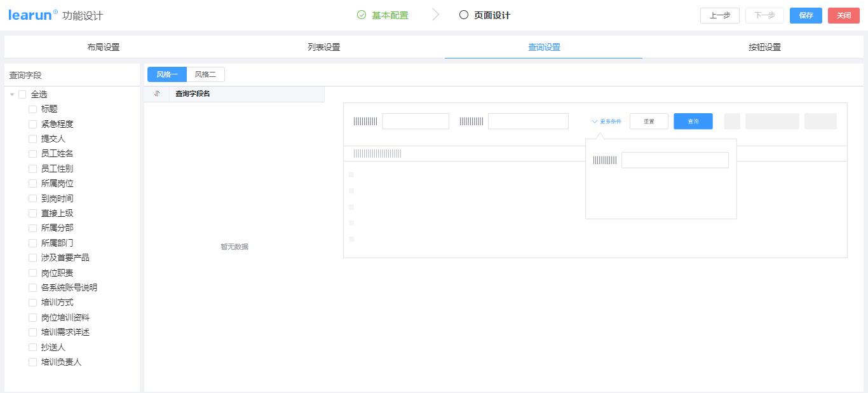Switch to the 风格二 style tab

[x=206, y=74]
